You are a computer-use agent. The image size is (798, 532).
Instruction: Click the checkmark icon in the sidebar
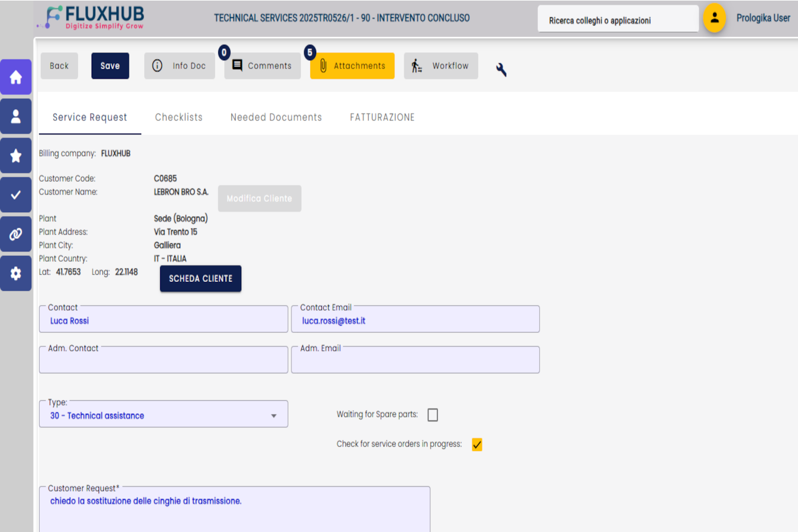tap(15, 194)
